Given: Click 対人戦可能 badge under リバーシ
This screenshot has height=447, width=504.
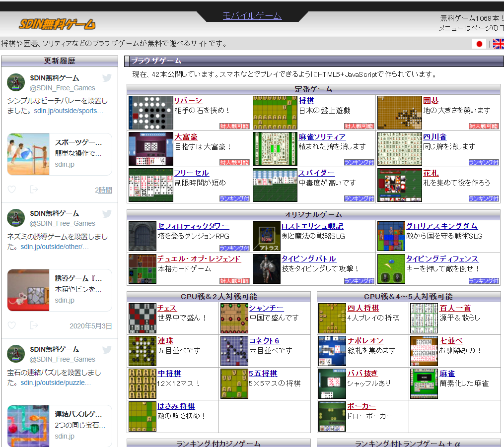Looking at the screenshot, I should point(234,126).
